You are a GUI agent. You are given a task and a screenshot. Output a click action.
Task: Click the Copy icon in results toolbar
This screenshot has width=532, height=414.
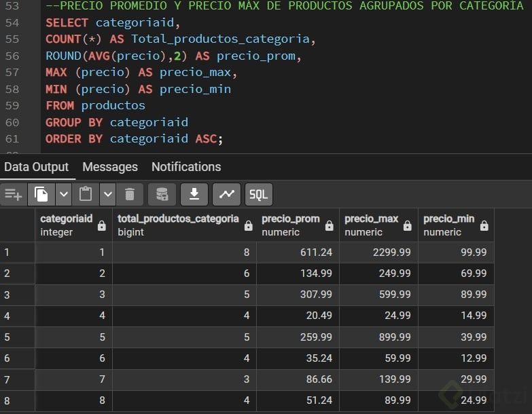point(41,195)
